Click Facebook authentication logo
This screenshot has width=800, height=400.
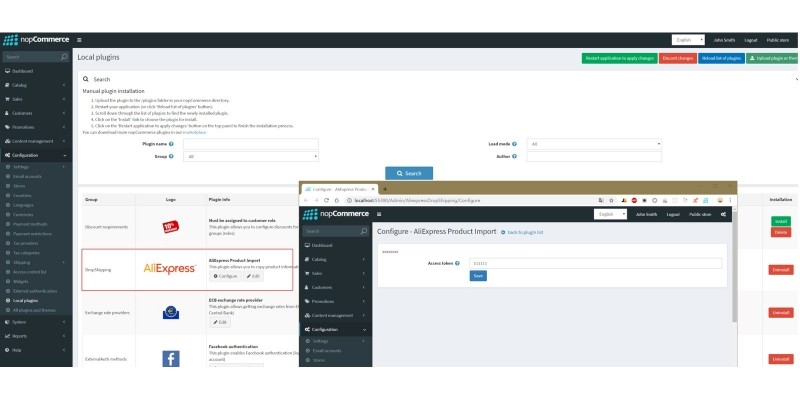171,359
